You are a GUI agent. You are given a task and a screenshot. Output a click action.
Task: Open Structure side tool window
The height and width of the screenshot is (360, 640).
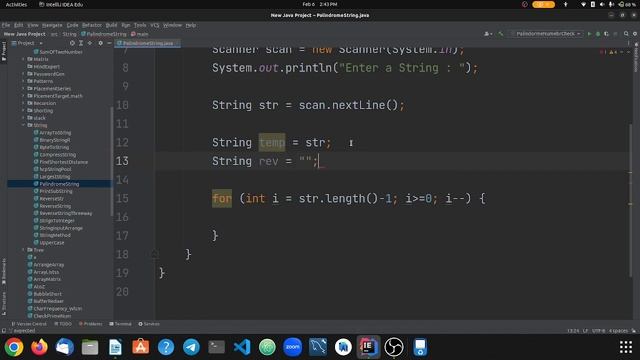click(x=4, y=304)
